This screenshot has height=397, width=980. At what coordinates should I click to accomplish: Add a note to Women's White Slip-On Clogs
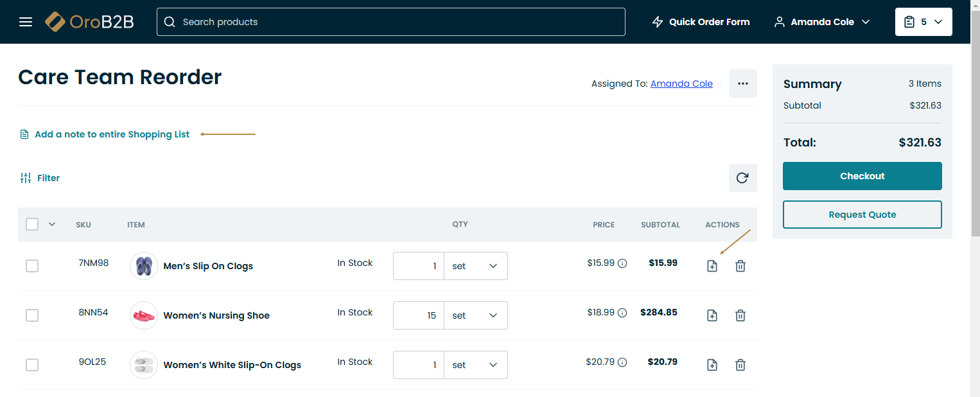click(x=712, y=365)
